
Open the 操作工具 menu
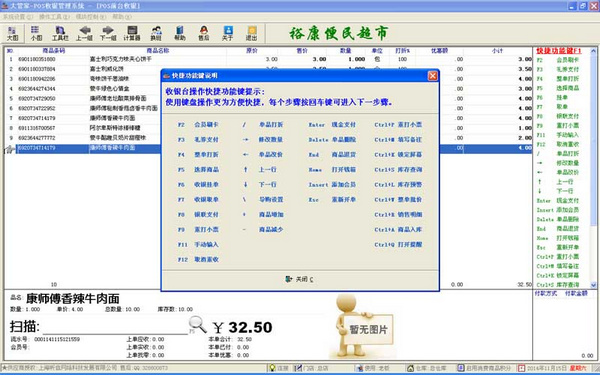54,17
